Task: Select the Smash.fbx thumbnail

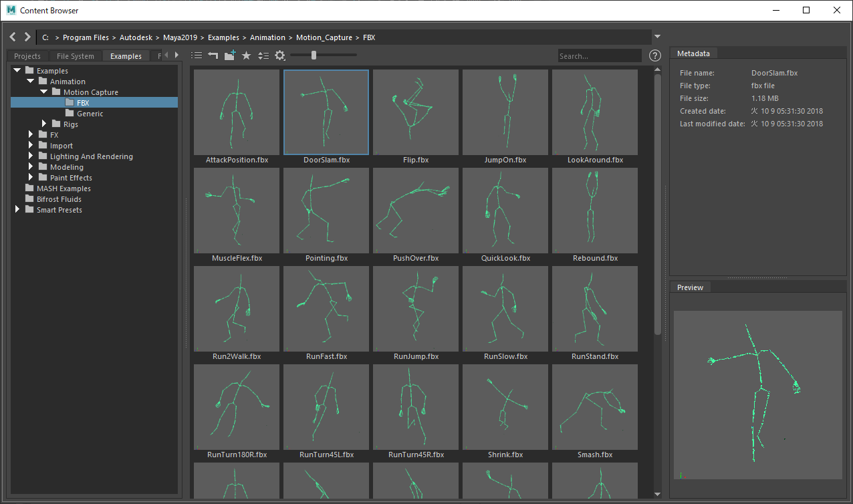Action: [595, 407]
